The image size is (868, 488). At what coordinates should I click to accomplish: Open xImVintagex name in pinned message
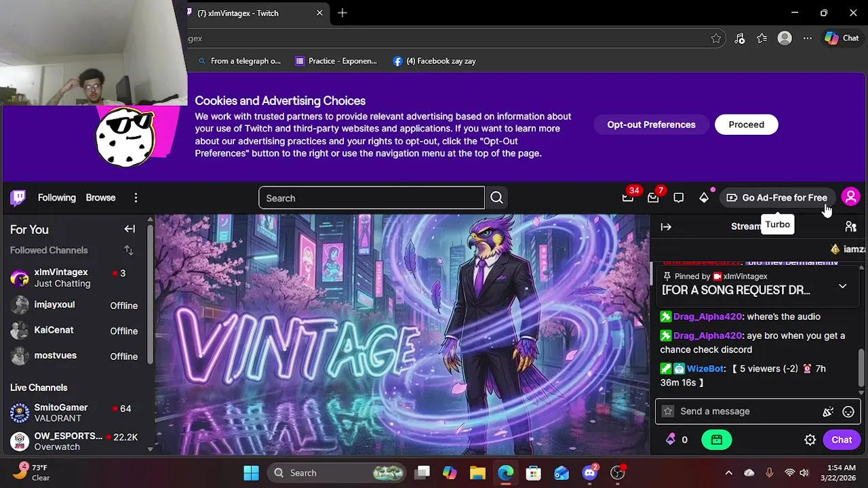745,277
